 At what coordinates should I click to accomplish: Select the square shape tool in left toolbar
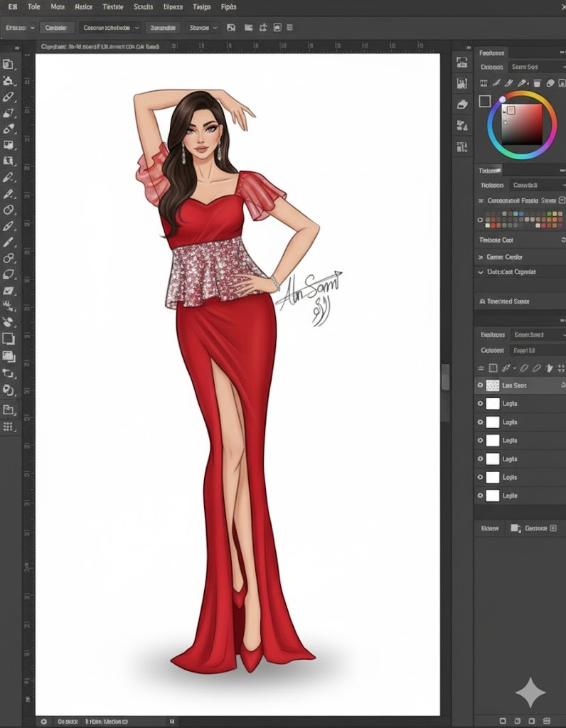click(x=9, y=338)
